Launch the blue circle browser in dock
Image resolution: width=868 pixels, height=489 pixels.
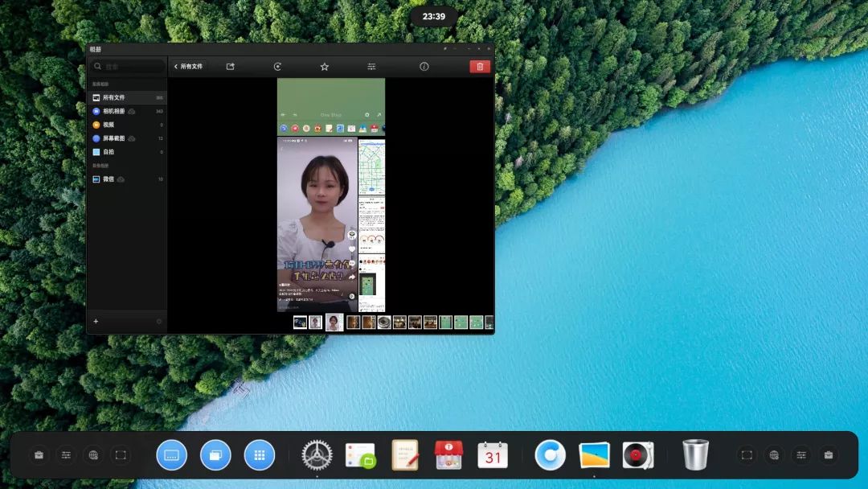(x=551, y=455)
